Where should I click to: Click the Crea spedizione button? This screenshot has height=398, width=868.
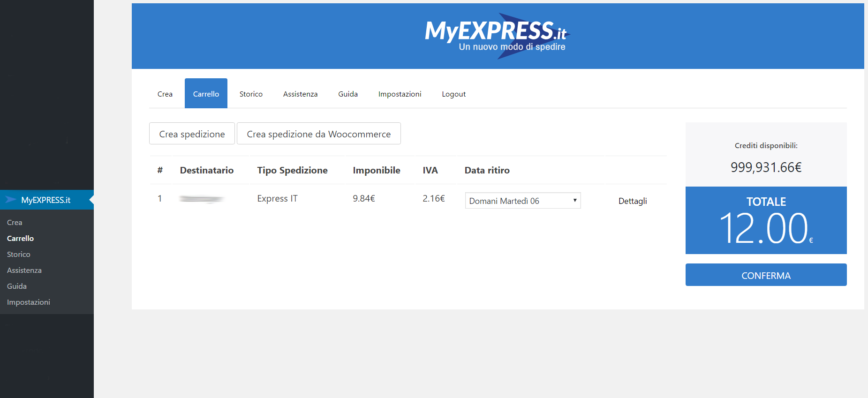192,134
